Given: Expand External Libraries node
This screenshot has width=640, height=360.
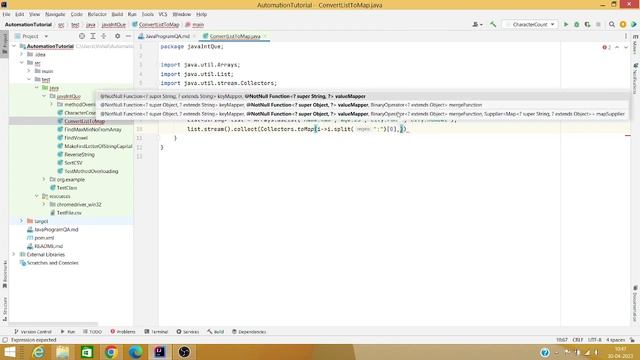Looking at the screenshot, I should tap(15, 254).
